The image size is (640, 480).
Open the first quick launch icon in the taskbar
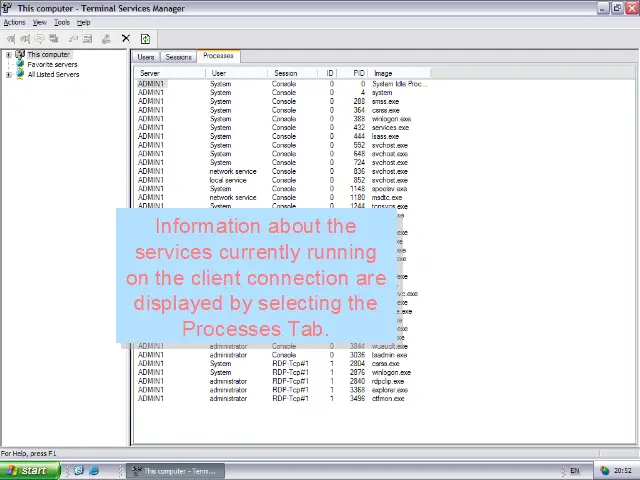(79, 470)
